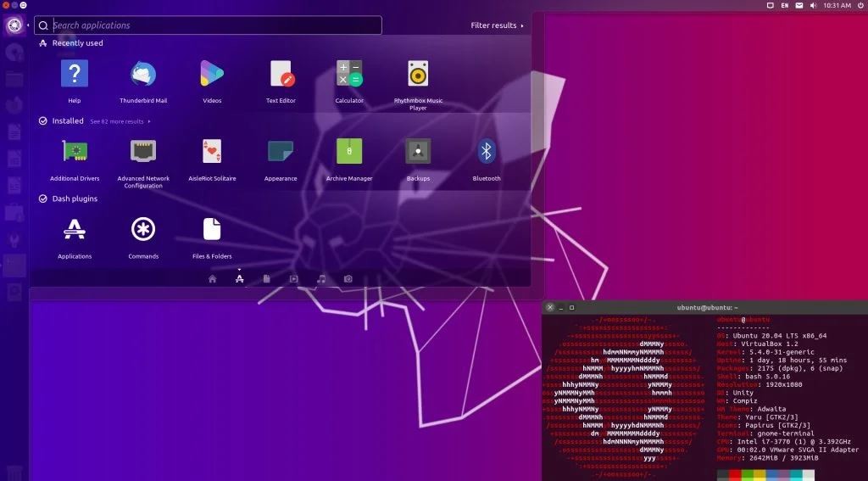Viewport: 868px width, 481px height.
Task: Switch to the Home lens tab
Action: [x=213, y=278]
